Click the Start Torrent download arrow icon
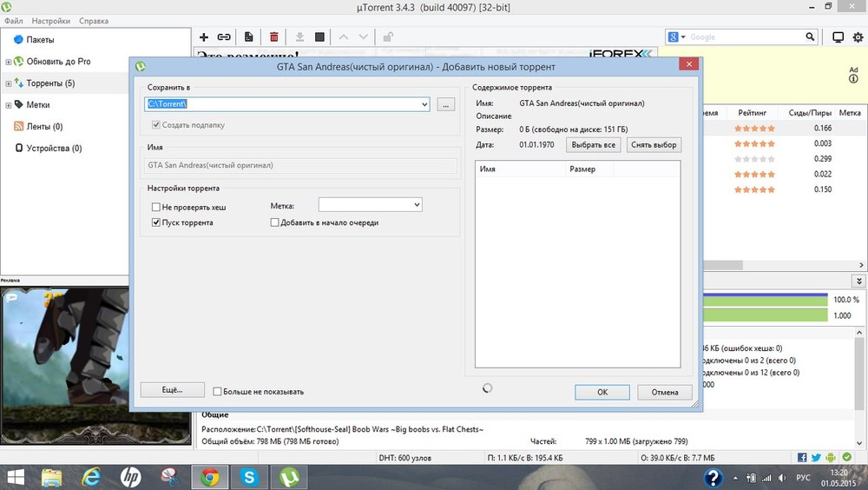This screenshot has height=490, width=868. (x=299, y=37)
